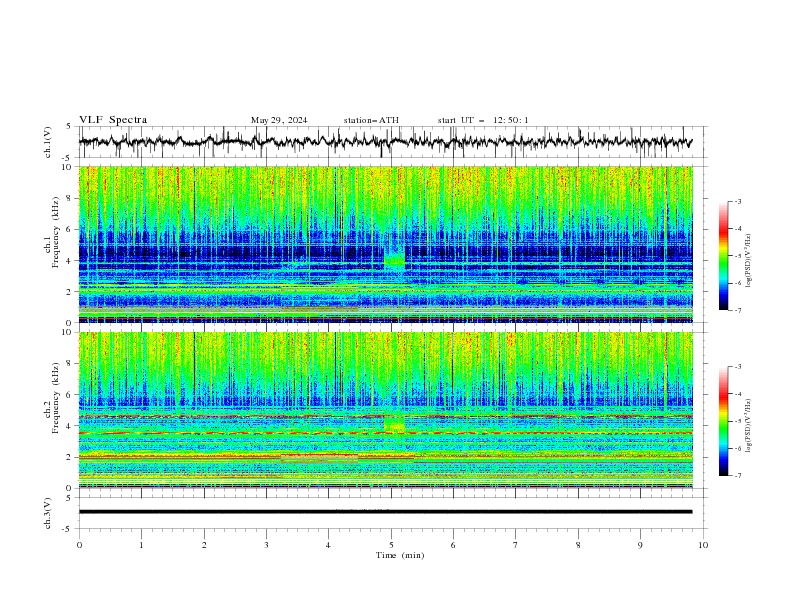Select the date text "May 29, 2024"

279,120
